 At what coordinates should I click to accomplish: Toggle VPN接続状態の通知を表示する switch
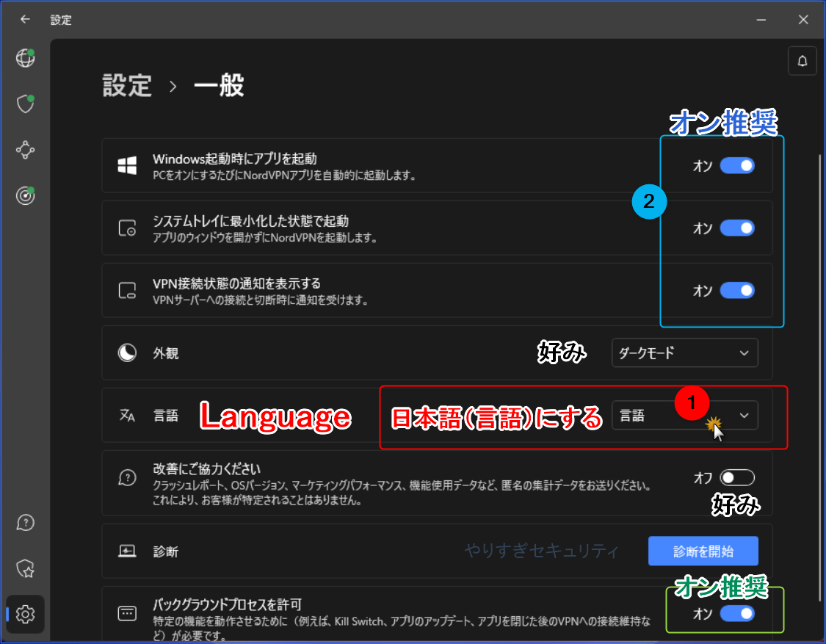point(737,290)
